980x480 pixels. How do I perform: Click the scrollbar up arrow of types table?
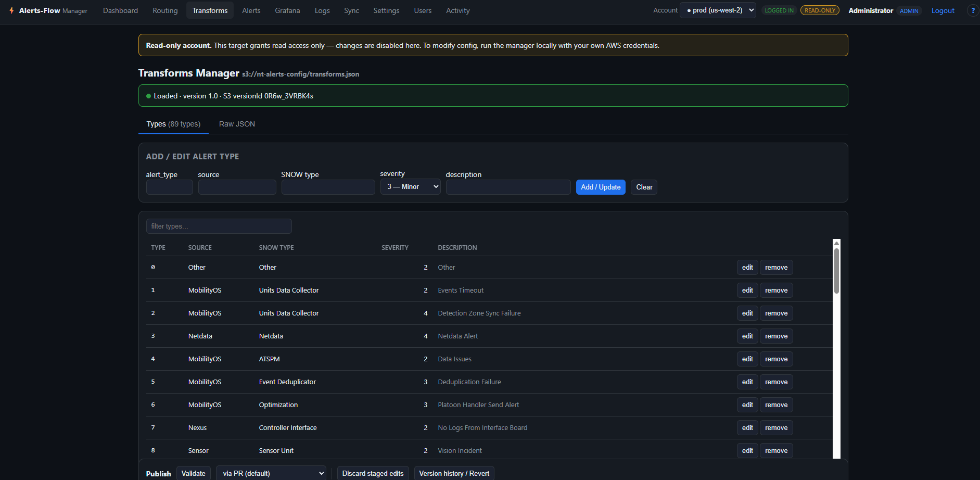836,243
